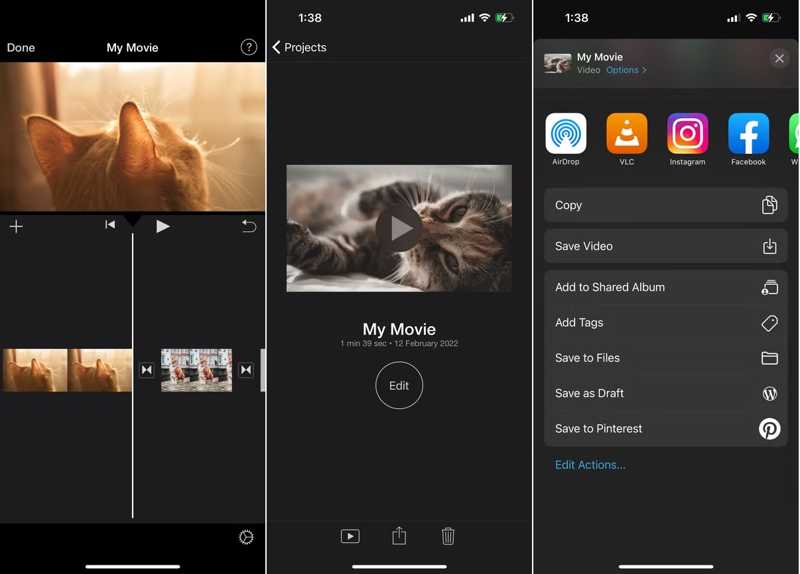The image size is (800, 574).
Task: Tap Done in the iMovie editor
Action: (x=21, y=47)
